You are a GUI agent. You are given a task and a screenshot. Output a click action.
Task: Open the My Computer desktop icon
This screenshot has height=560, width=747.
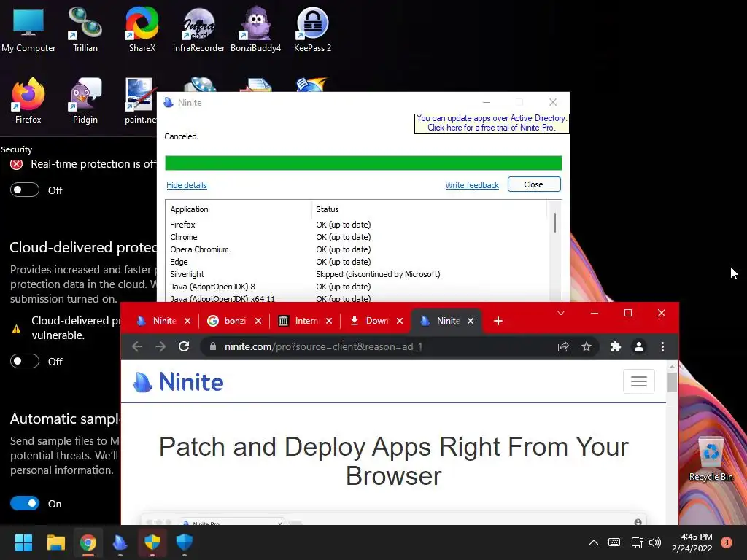tap(28, 29)
